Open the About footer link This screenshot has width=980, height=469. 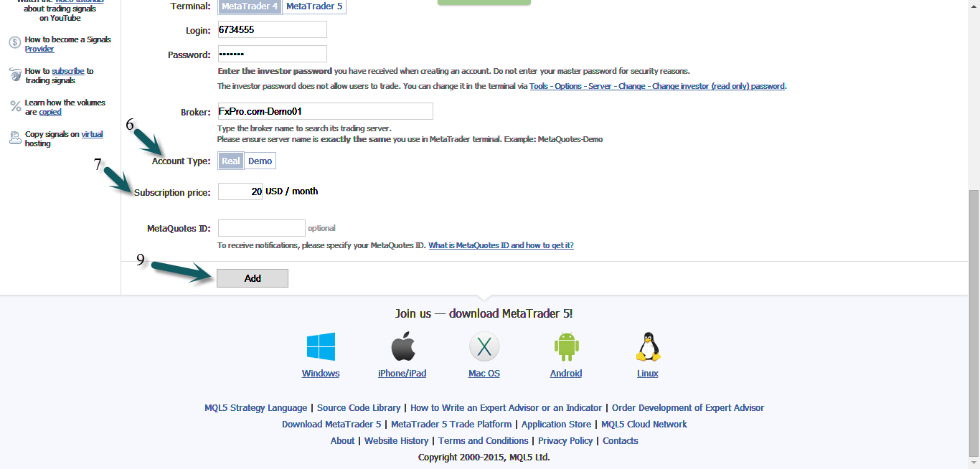coord(342,441)
